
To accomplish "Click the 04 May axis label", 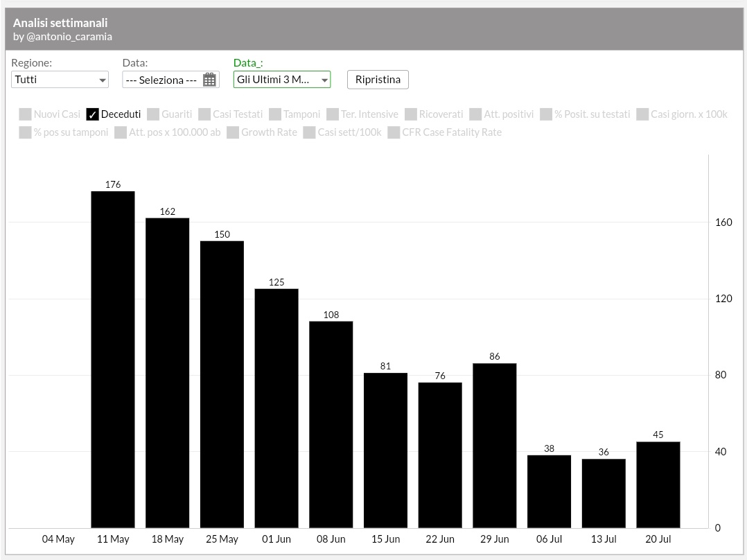I will [x=58, y=539].
